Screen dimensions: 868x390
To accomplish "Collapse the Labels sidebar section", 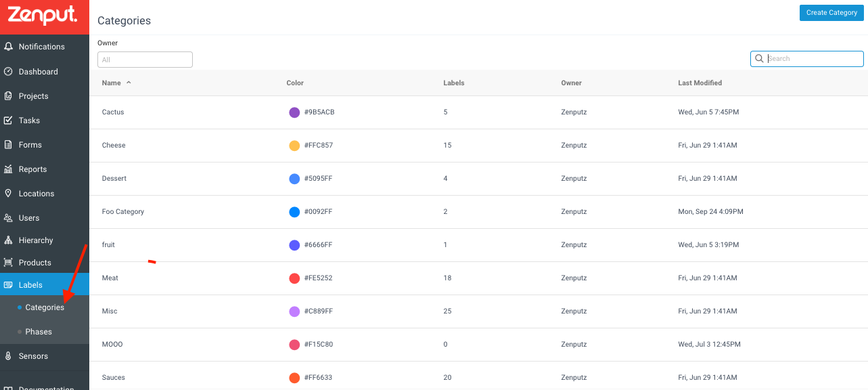I will (x=45, y=285).
